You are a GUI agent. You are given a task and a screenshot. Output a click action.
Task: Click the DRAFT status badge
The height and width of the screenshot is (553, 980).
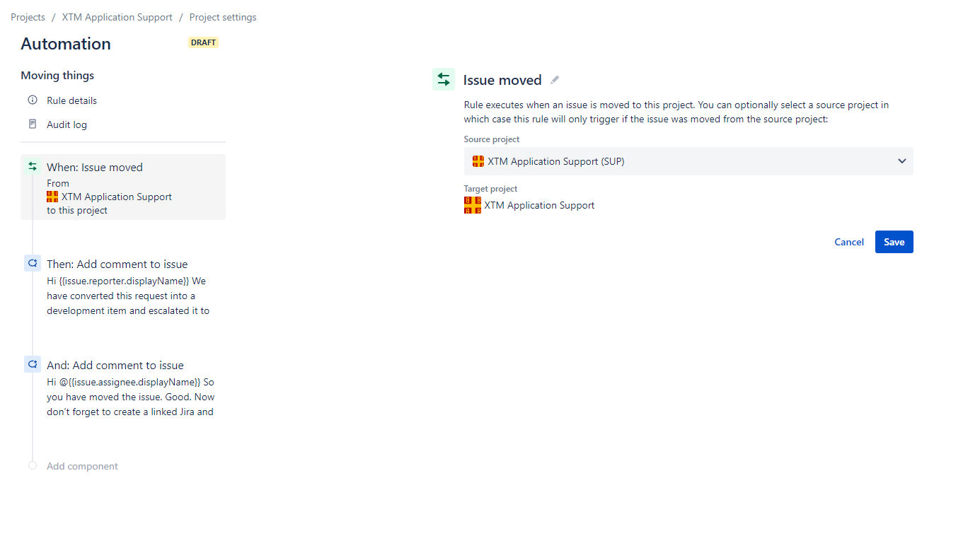tap(204, 42)
